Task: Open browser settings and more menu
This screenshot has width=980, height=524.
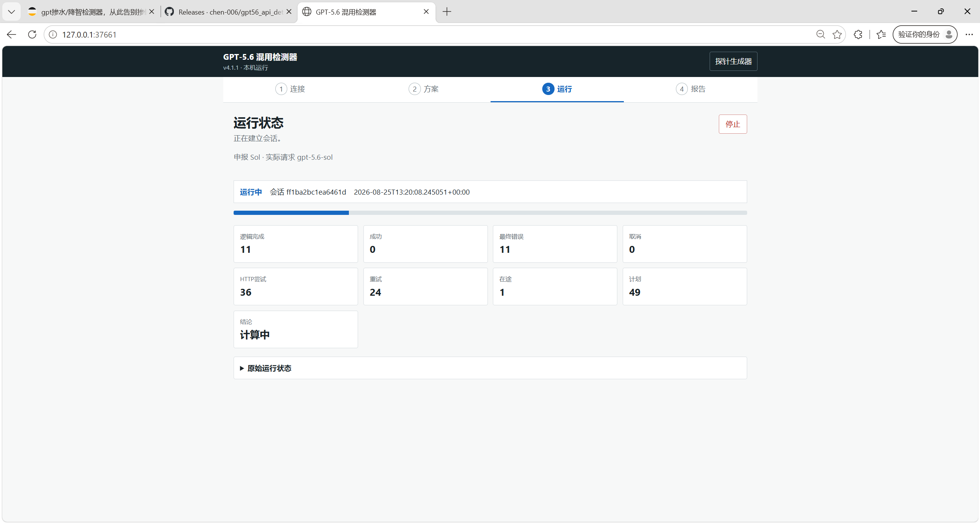Action: tap(969, 34)
